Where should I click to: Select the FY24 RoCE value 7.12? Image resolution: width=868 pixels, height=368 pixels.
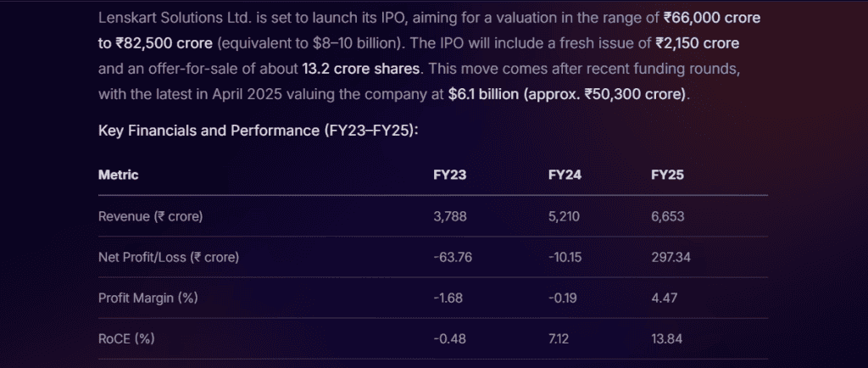point(561,338)
